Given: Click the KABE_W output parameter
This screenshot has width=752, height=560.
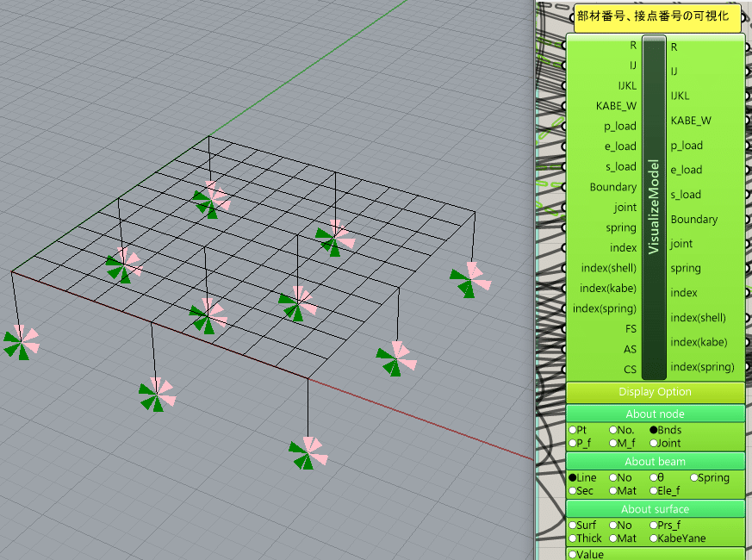Looking at the screenshot, I should (x=691, y=121).
